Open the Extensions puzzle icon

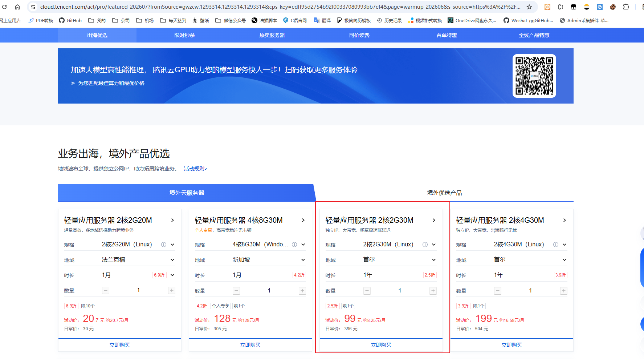(626, 7)
